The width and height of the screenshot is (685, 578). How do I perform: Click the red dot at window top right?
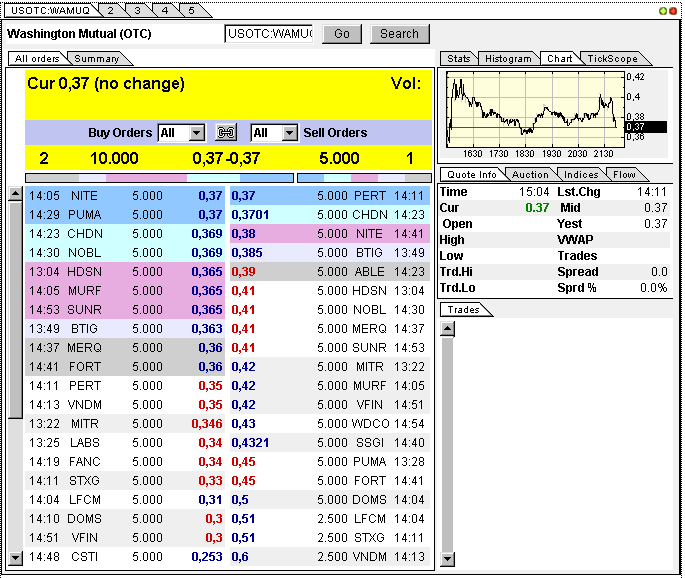click(x=673, y=11)
